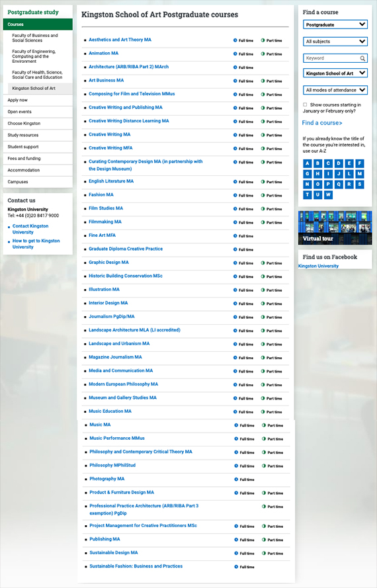Viewport: 377px width, 588px height.
Task: Open the Kingston School of Art faculty dropdown
Action: tap(335, 73)
